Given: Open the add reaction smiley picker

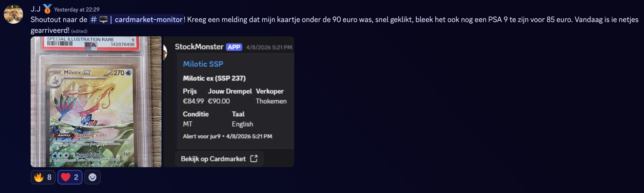Looking at the screenshot, I should [92, 177].
